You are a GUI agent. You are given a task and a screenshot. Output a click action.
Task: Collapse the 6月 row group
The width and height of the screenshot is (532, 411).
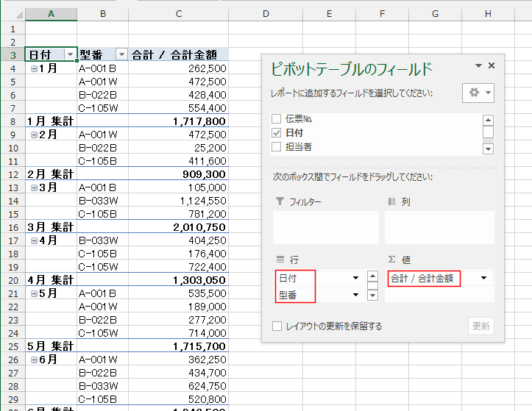[35, 360]
